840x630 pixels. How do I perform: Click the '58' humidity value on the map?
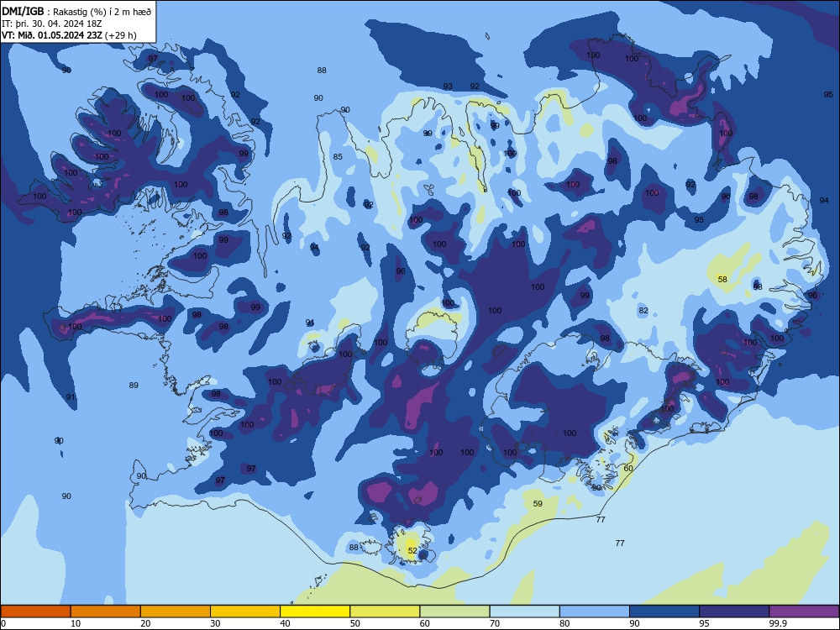pos(722,279)
